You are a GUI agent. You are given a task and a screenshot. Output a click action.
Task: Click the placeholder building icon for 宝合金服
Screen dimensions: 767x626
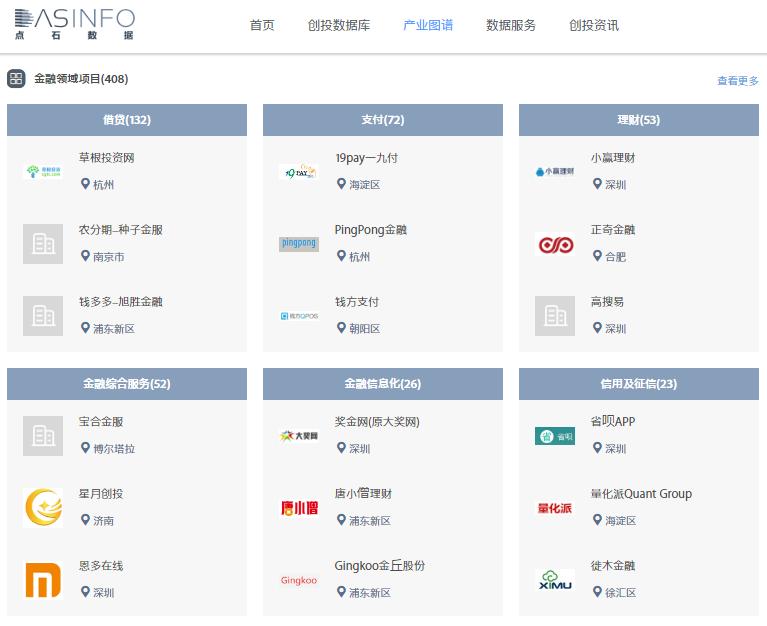43,436
